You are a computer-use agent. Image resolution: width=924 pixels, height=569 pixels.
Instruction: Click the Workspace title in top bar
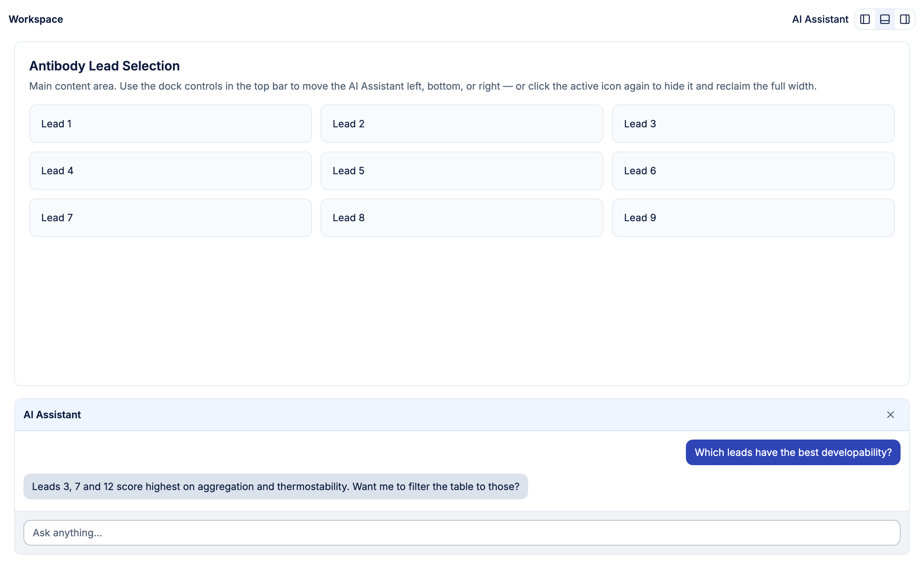tap(36, 19)
